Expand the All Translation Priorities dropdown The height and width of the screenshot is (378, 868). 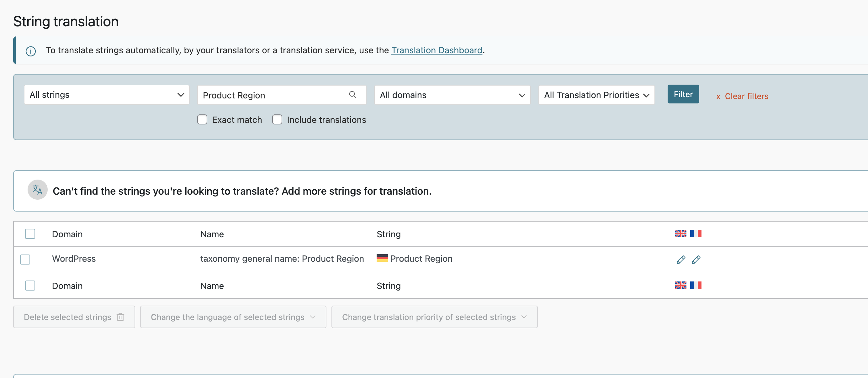[x=596, y=95]
